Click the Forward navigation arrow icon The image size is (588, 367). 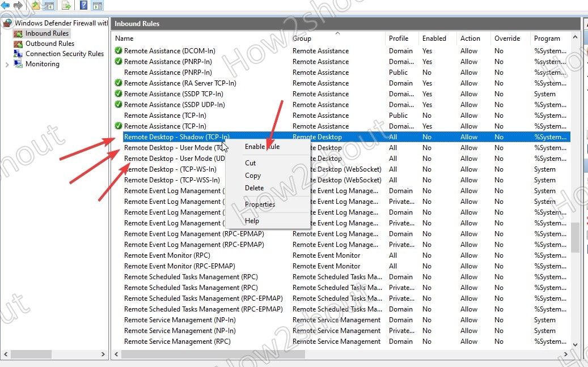point(18,5)
